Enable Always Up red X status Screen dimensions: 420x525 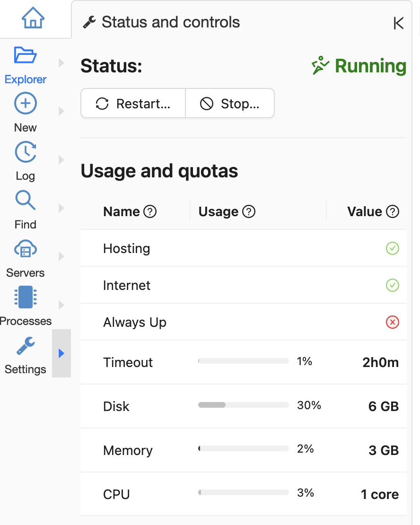(393, 322)
